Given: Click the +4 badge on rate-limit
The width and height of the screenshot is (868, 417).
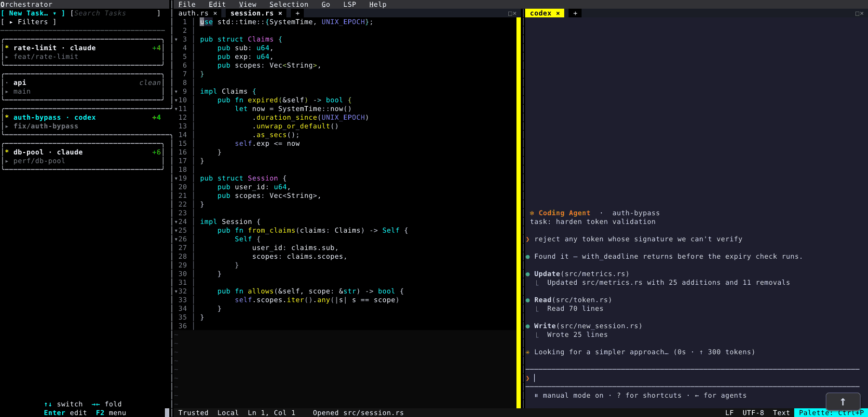Looking at the screenshot, I should tap(156, 48).
